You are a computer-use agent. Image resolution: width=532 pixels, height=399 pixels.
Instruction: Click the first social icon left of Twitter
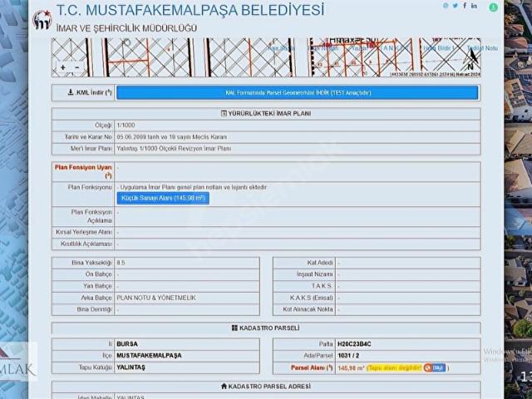[446, 6]
